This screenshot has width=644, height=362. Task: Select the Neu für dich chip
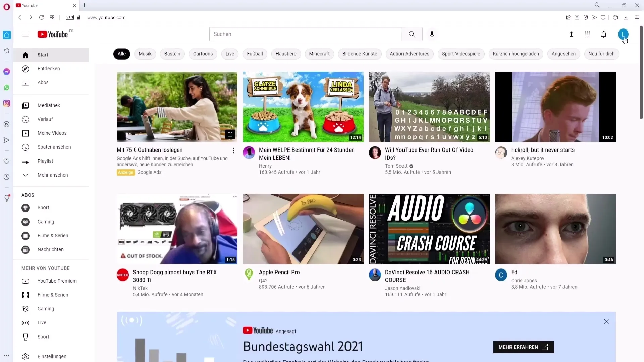point(601,54)
